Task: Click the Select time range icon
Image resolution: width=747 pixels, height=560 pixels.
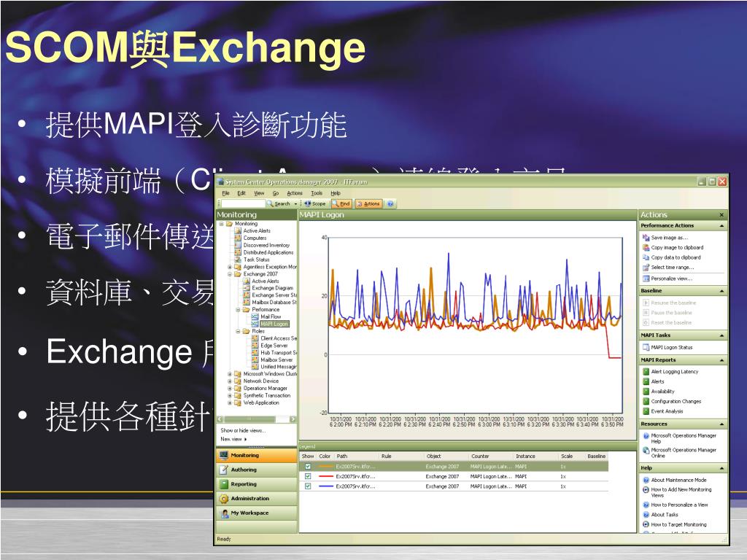Action: coord(646,267)
